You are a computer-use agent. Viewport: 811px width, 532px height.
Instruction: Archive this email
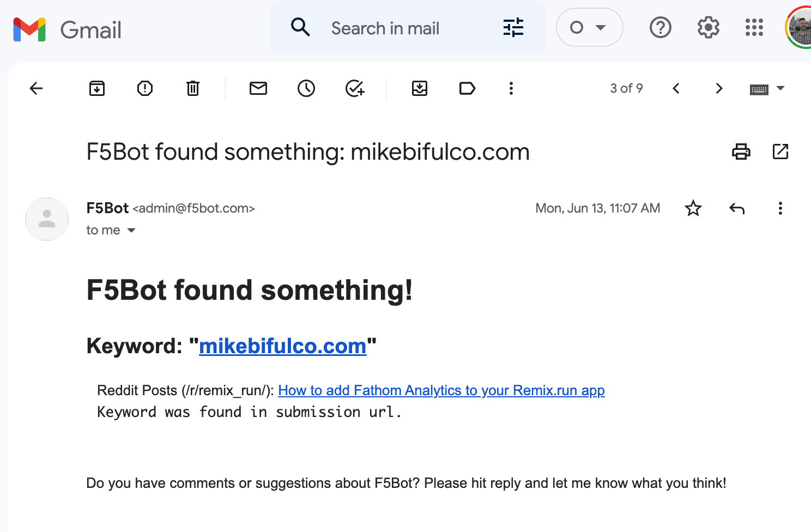(x=96, y=88)
